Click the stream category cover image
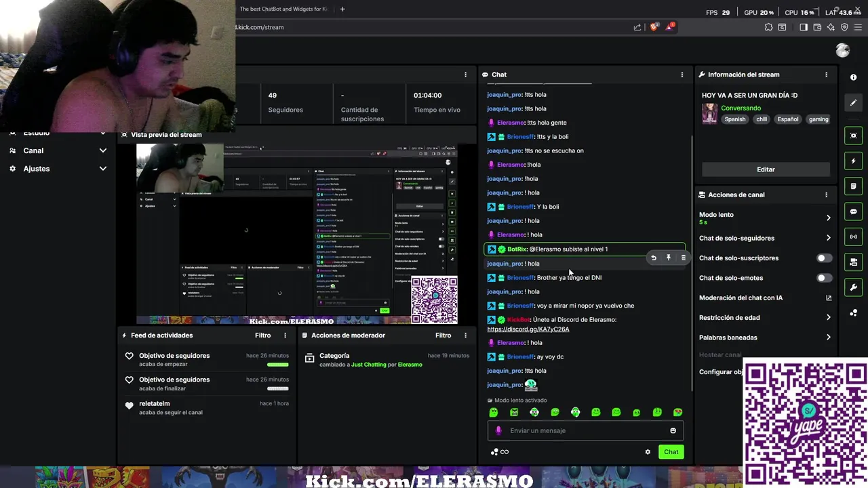This screenshot has height=488, width=868. click(709, 113)
